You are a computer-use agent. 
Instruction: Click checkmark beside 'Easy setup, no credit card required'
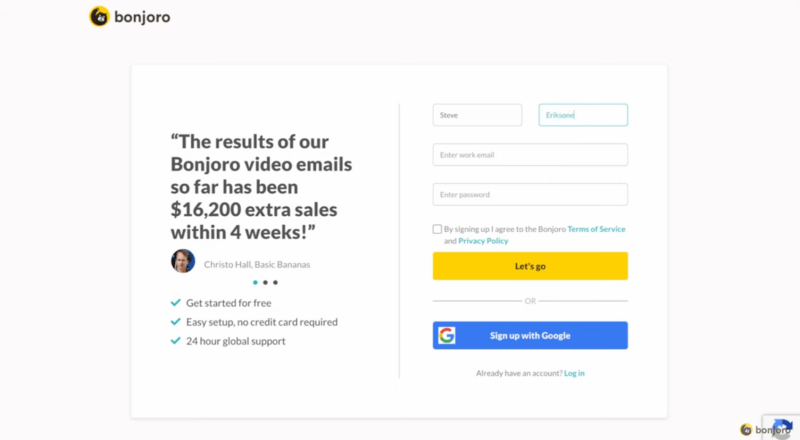(x=176, y=322)
